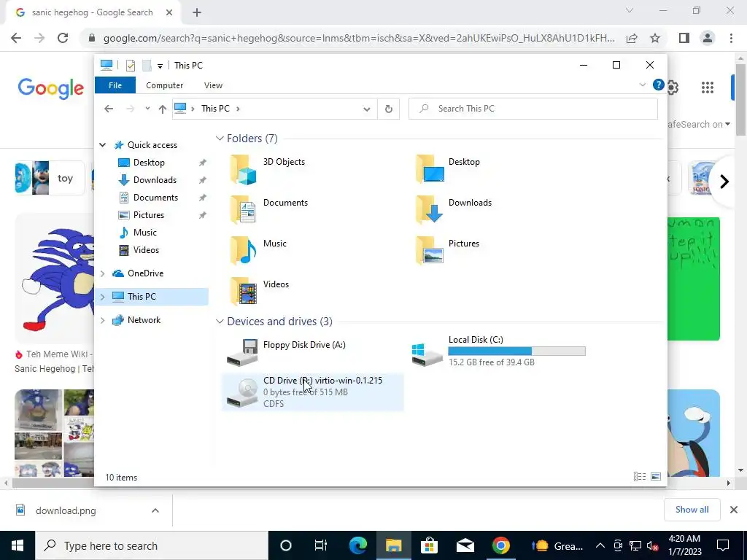Open download.png options chevron
This screenshot has width=747, height=560.
coord(155,510)
